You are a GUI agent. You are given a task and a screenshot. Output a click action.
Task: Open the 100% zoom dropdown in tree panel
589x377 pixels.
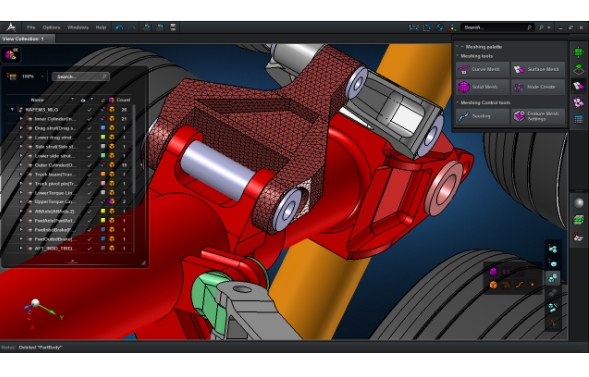point(42,77)
